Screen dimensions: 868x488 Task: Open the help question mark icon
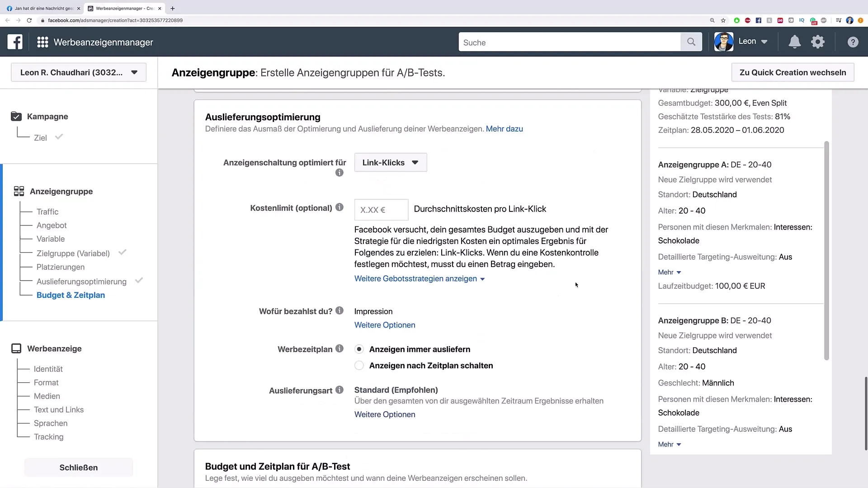(853, 42)
